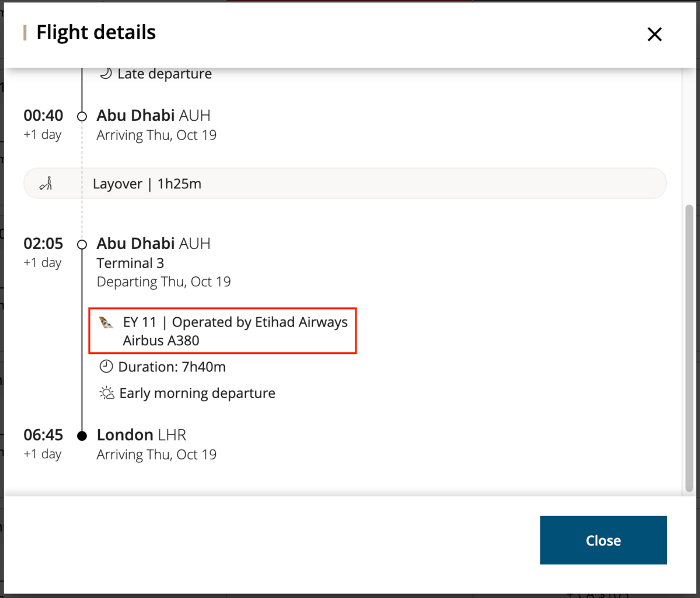Viewport: 700px width, 598px height.
Task: Click the blue Close button
Action: tap(603, 540)
